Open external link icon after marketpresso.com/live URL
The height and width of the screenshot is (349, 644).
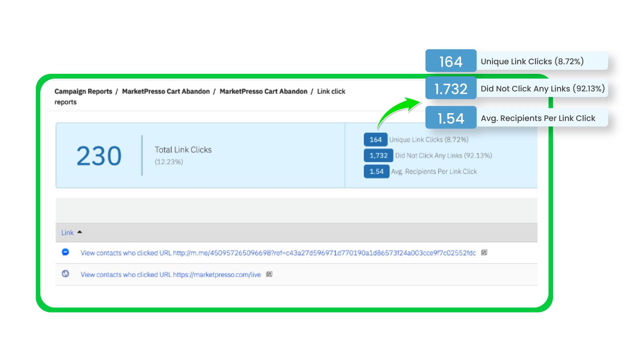coord(269,274)
